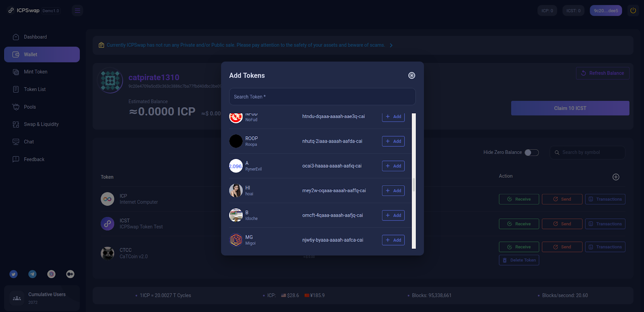Click Delete Token for CTCC
The width and height of the screenshot is (644, 312).
(519, 260)
